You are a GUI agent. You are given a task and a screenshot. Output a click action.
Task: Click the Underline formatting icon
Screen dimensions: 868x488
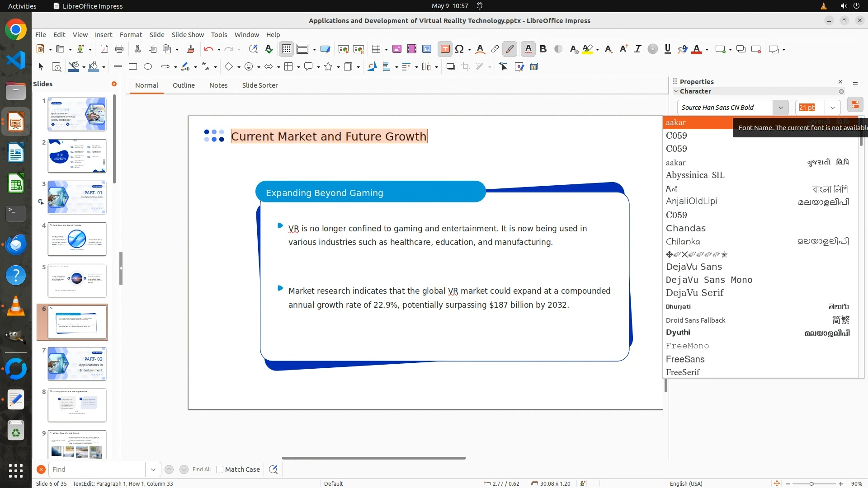(x=667, y=49)
